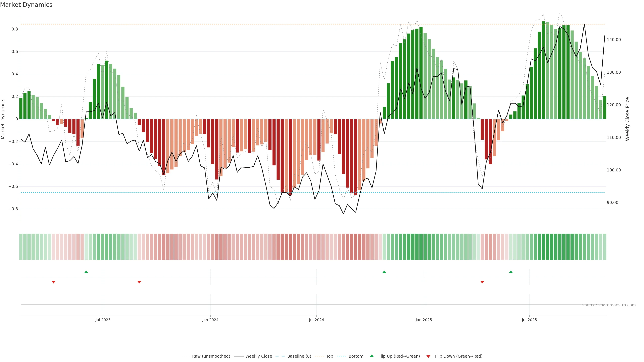Click the flip-up marker just before Jul 2023
Viewport: 644px width, 362px height.
click(x=86, y=272)
